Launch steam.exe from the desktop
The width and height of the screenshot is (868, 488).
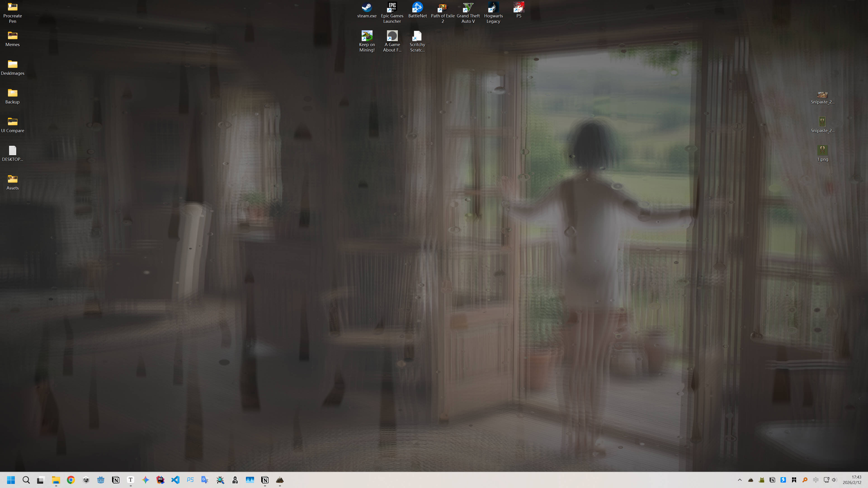tap(367, 7)
